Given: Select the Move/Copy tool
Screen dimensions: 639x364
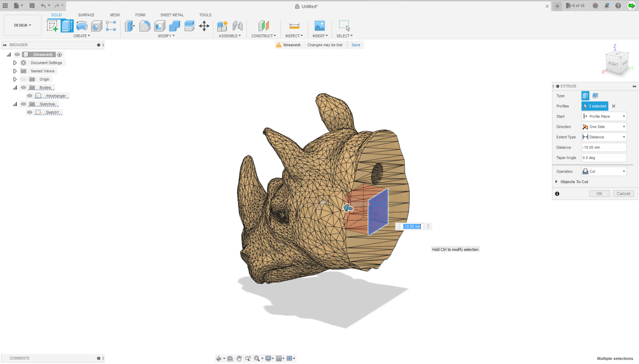Looking at the screenshot, I should pos(204,26).
